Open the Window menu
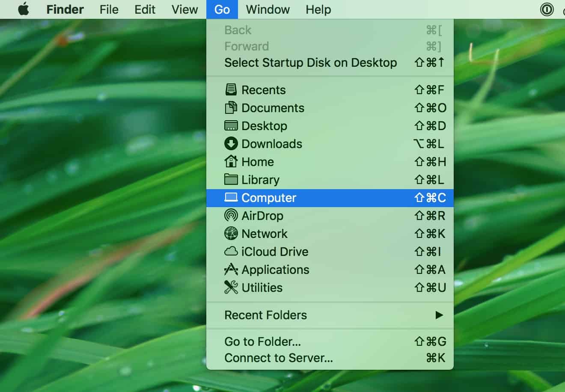Screen dimensions: 565x392 (268, 9)
